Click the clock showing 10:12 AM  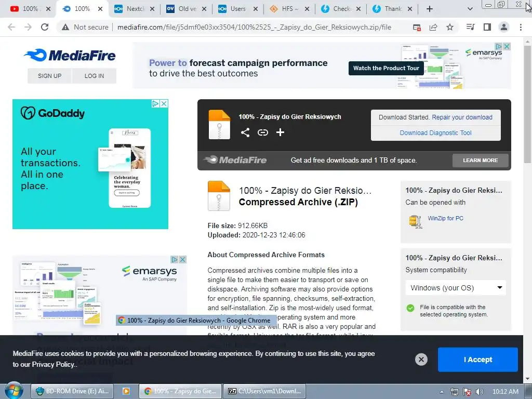pos(506,392)
